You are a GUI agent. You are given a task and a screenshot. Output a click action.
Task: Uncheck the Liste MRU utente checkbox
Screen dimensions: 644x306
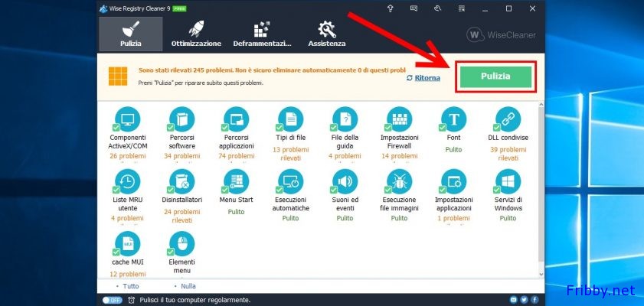pyautogui.click(x=116, y=190)
